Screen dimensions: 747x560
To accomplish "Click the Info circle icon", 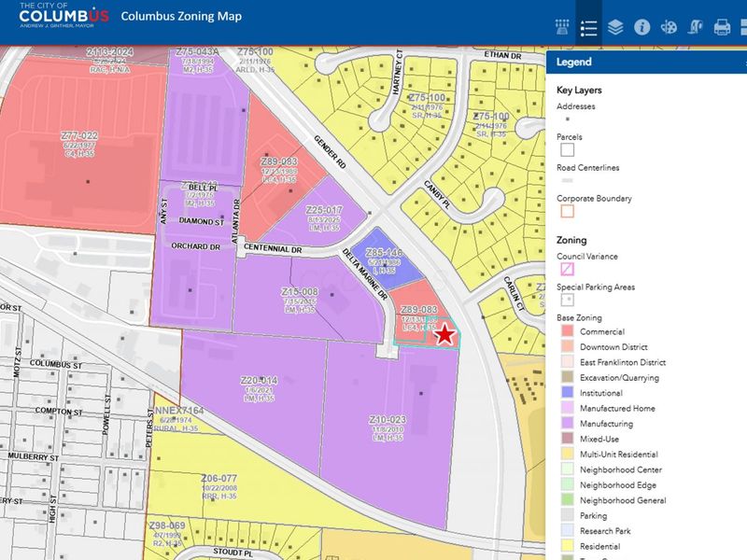I will (641, 27).
